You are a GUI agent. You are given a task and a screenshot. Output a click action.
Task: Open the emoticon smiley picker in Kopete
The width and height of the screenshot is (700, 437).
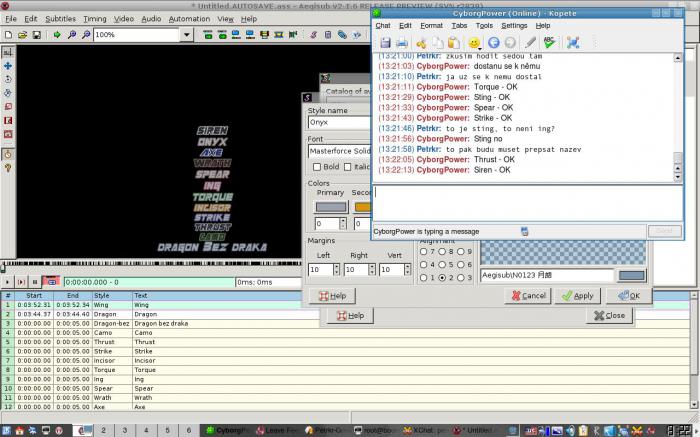tap(474, 43)
